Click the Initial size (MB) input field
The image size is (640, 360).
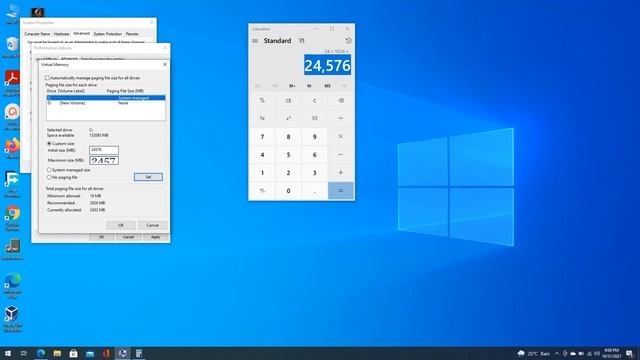104,150
